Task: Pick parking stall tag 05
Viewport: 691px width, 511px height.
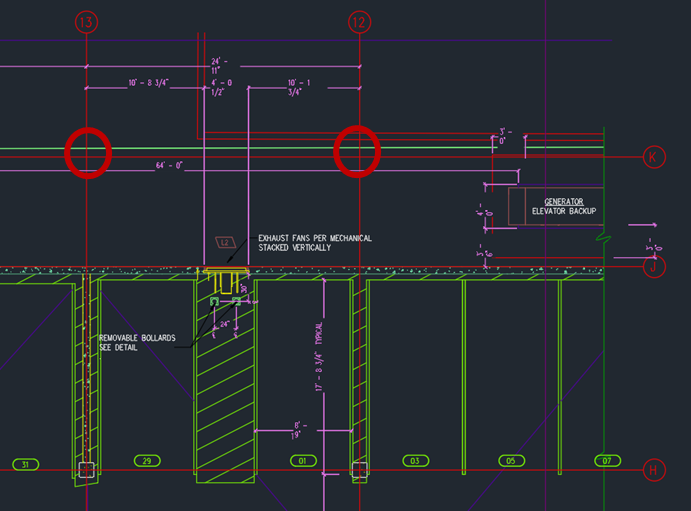Action: coord(510,461)
